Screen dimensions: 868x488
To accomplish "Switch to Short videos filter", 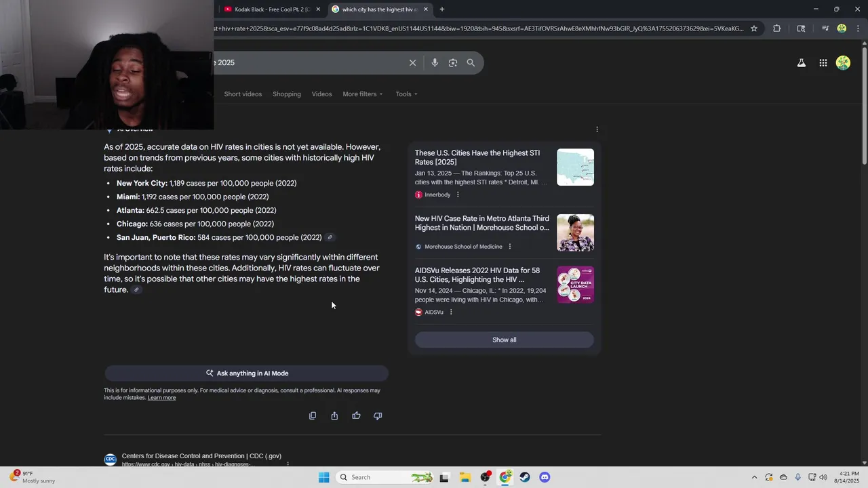I will (x=243, y=94).
